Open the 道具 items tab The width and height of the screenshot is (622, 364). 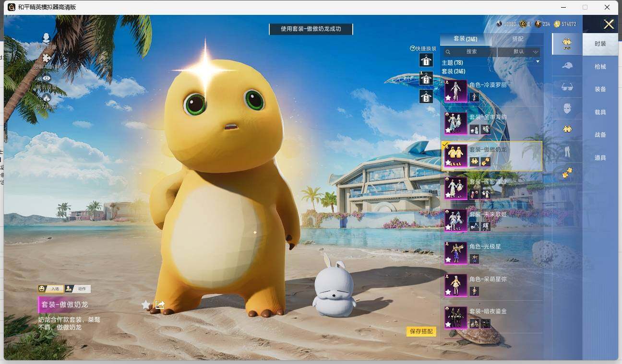tap(600, 158)
